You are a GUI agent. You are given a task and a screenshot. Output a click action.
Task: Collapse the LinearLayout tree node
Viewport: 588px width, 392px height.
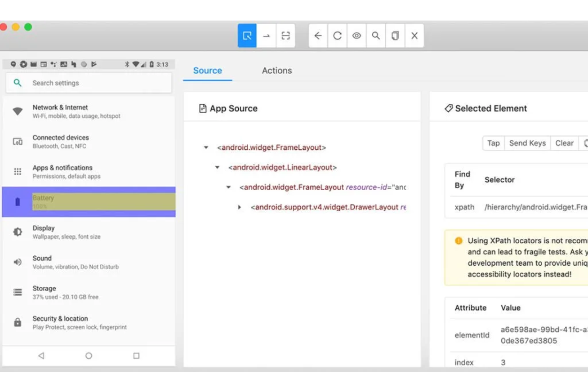[x=217, y=167]
